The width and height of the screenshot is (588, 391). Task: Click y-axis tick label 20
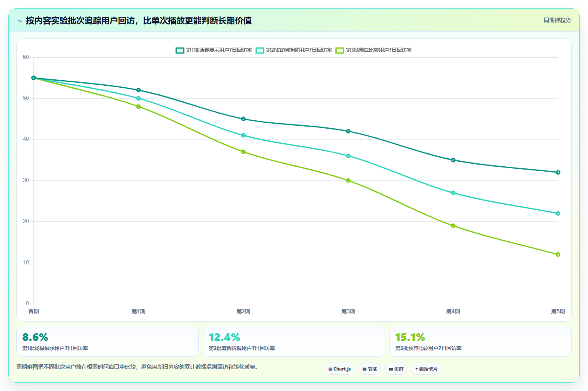[x=26, y=221]
